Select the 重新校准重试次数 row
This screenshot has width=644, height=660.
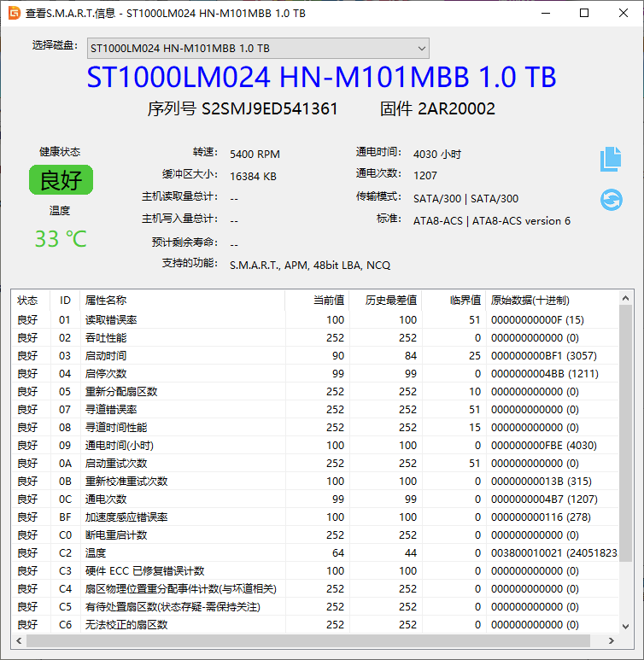pos(315,481)
